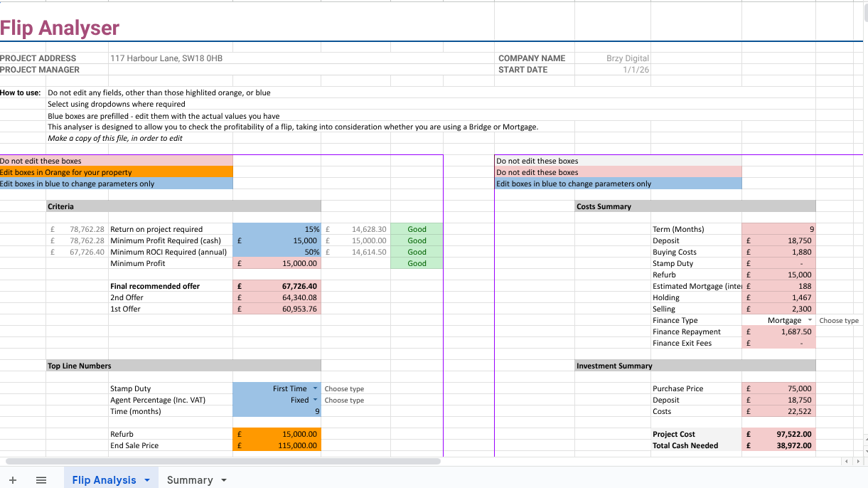This screenshot has width=868, height=488.
Task: Open the Flip Analysis tab
Action: point(104,480)
